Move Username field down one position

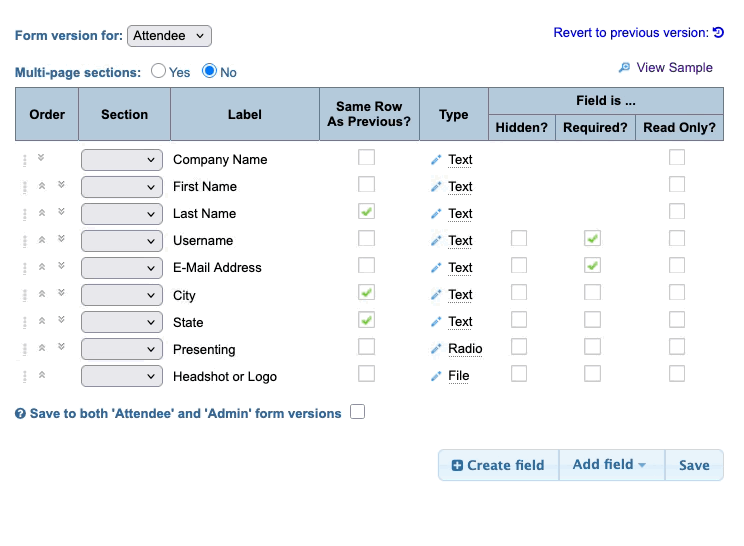pos(61,239)
